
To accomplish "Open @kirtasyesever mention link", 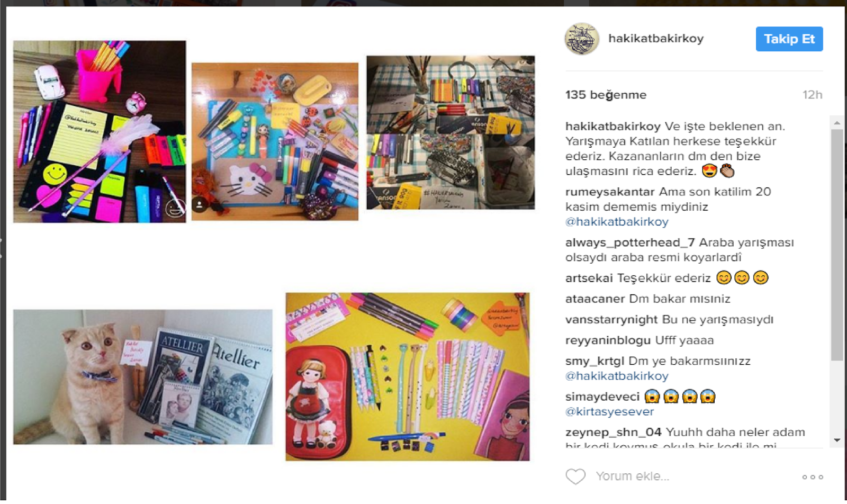I will pyautogui.click(x=609, y=411).
